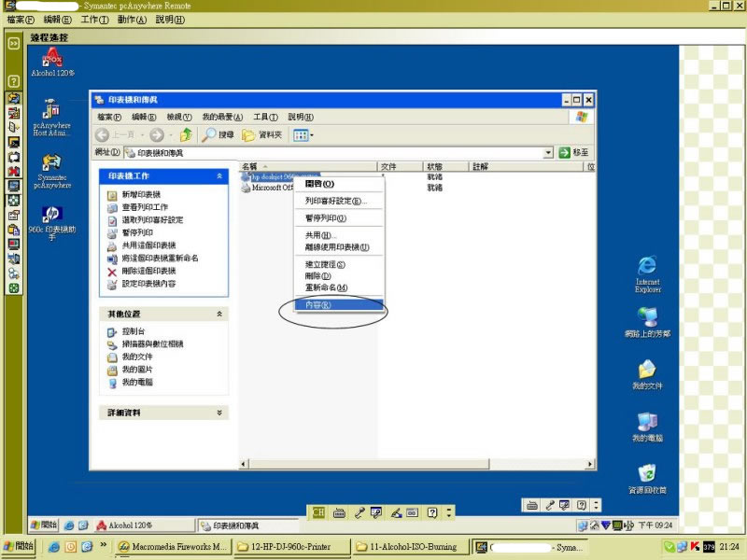Open 控制台 from other places
Viewport: 747px width, 560px height.
tap(134, 331)
